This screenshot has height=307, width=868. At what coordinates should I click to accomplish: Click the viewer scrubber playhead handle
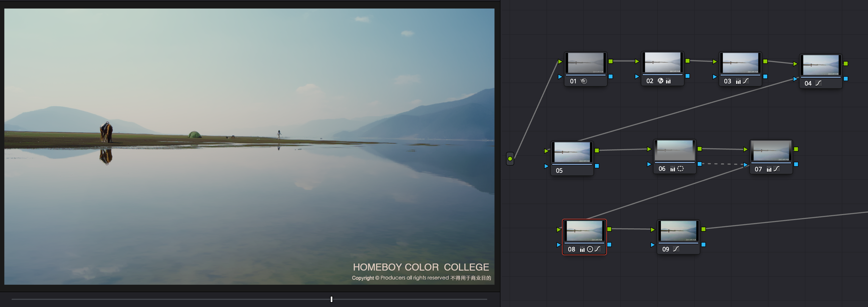pos(331,299)
